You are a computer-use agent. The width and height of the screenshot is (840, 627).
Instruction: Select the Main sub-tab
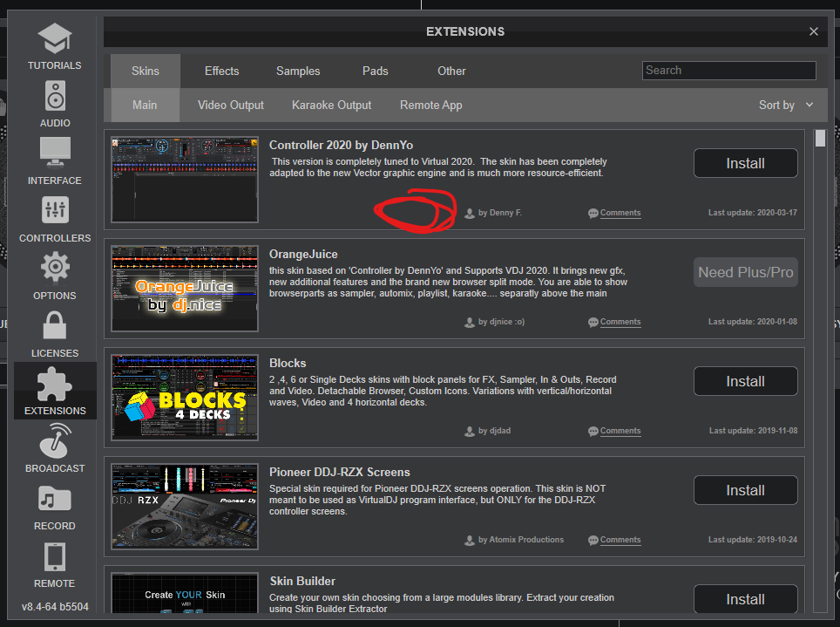[x=145, y=106]
